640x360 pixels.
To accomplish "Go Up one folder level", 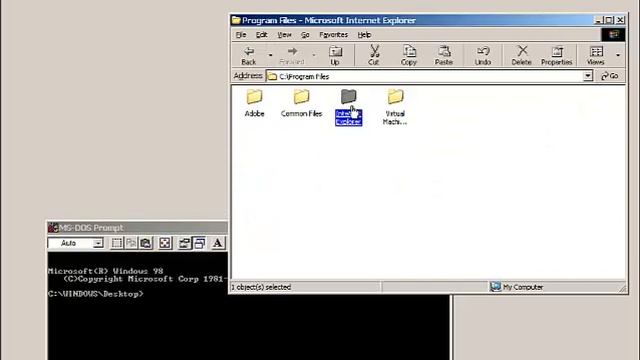I will [335, 56].
